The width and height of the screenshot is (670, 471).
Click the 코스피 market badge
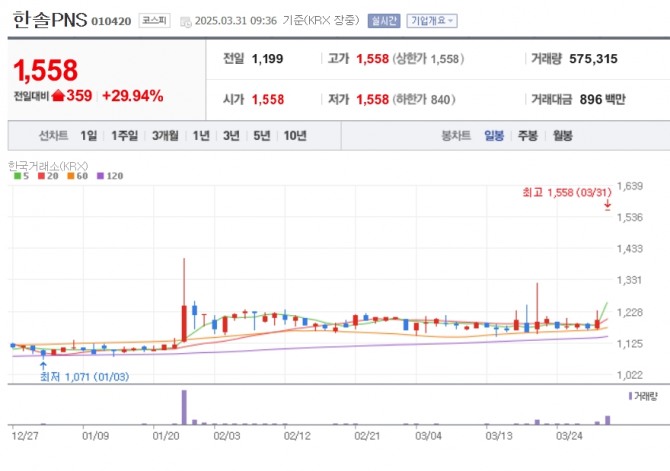(x=153, y=20)
